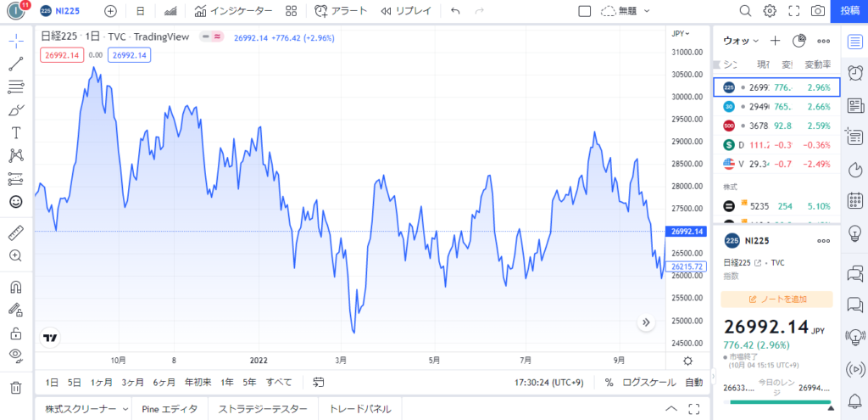
Task: Open chart style selector
Action: click(170, 10)
